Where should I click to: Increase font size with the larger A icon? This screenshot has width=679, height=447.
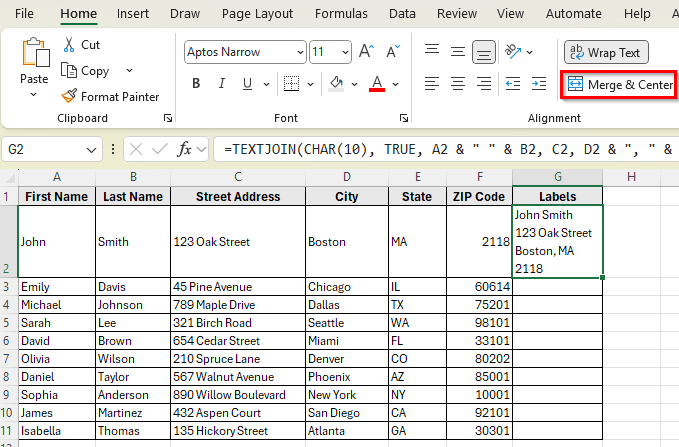tap(366, 52)
